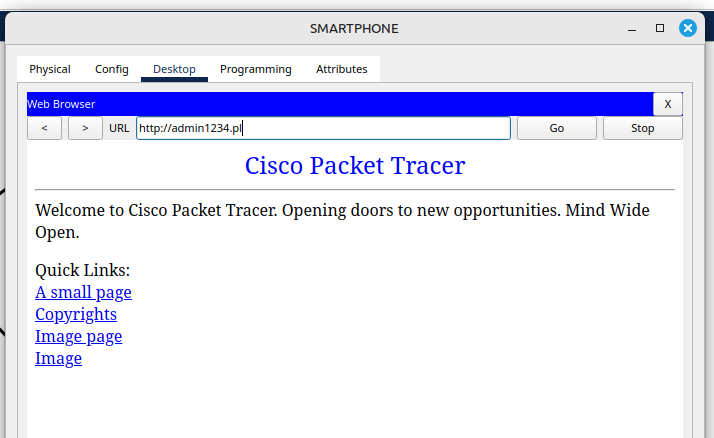The height and width of the screenshot is (438, 714).
Task: Maximize the SMARTPHONE window
Action: 660,28
